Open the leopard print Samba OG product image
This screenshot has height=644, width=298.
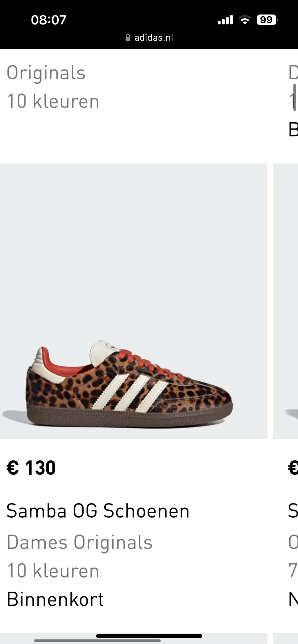(134, 301)
